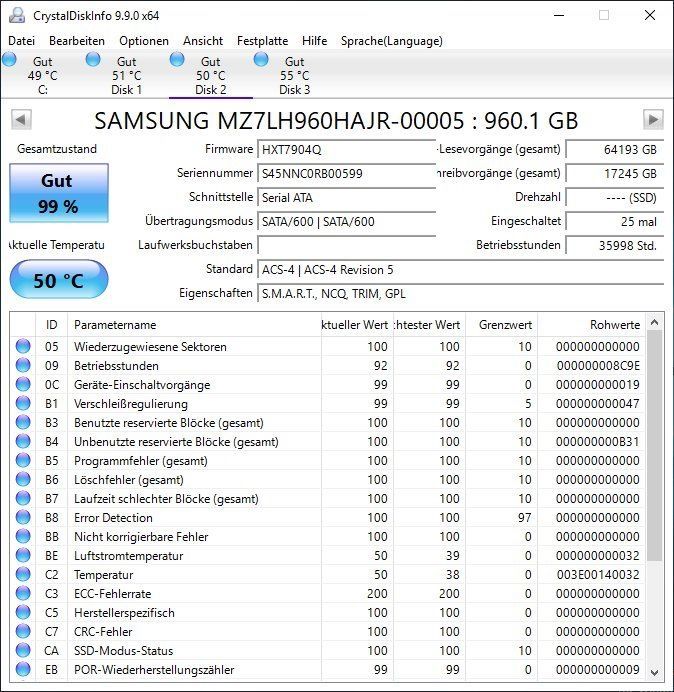Image resolution: width=674 pixels, height=692 pixels.
Task: Click status orb of Programmfehler row
Action: coord(23,460)
